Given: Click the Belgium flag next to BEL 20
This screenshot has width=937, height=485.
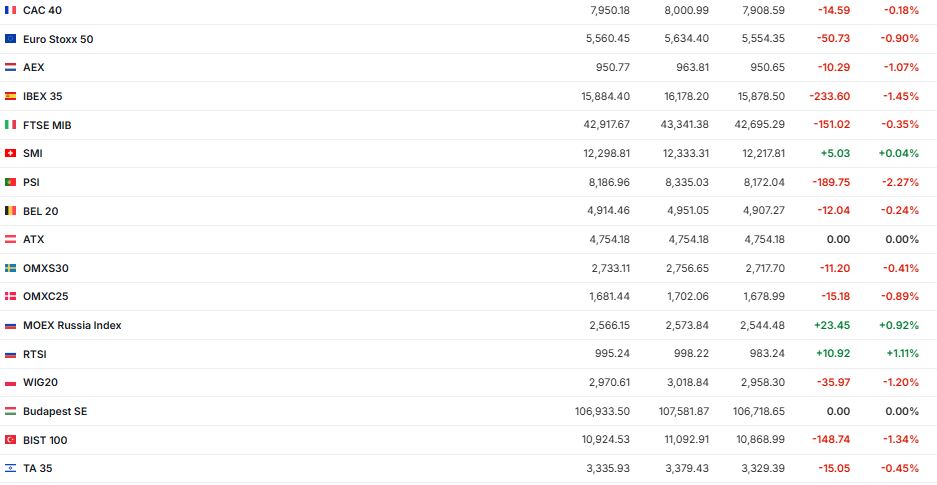Looking at the screenshot, I should point(11,211).
